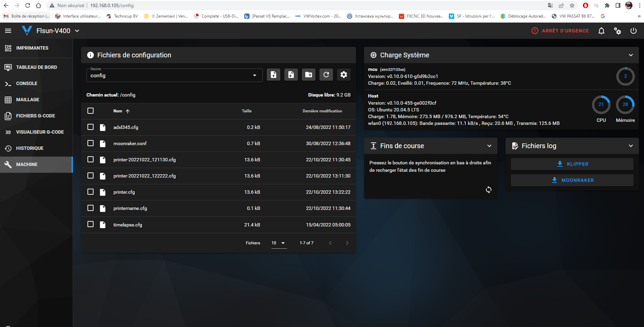The image size is (644, 327).
Task: Open FICHIERS G-CODE in the sidebar
Action: tap(36, 116)
